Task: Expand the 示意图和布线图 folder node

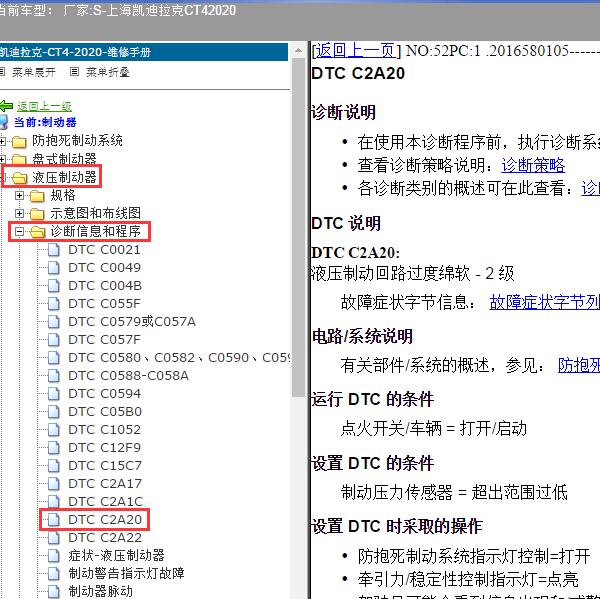Action: 19,213
